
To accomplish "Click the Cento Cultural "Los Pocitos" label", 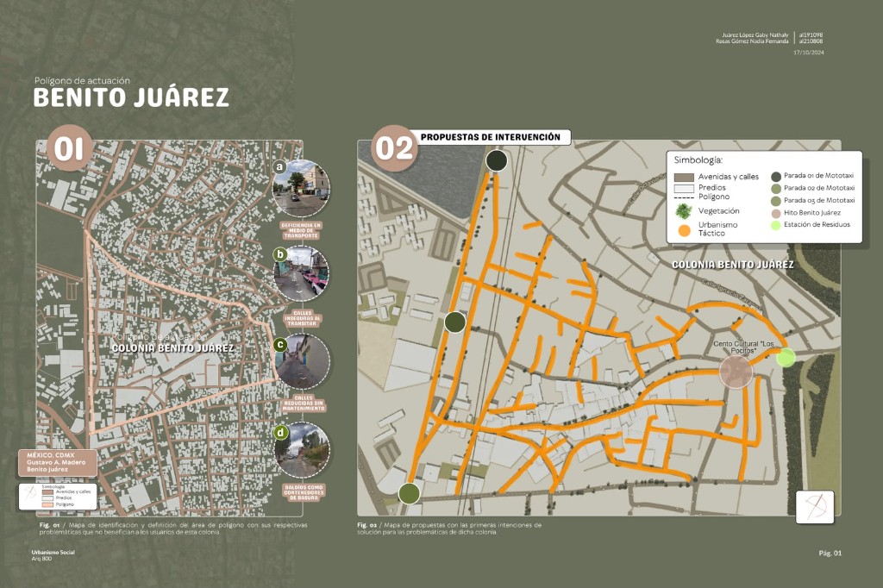I will 743,347.
